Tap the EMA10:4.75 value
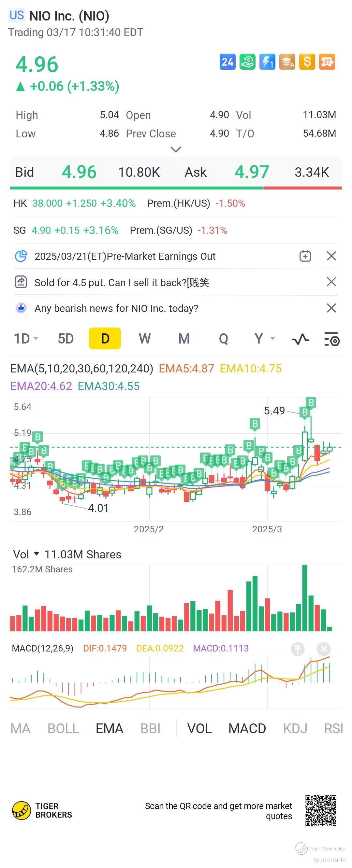The width and height of the screenshot is (352, 868). (251, 369)
